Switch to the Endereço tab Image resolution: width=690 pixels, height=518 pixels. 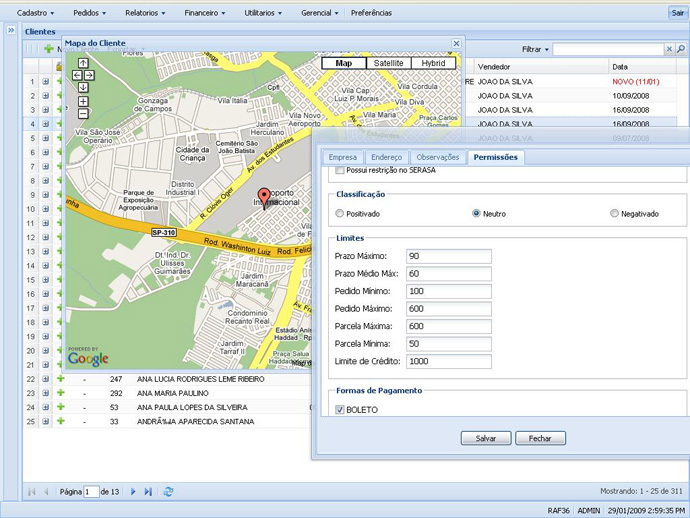point(386,157)
